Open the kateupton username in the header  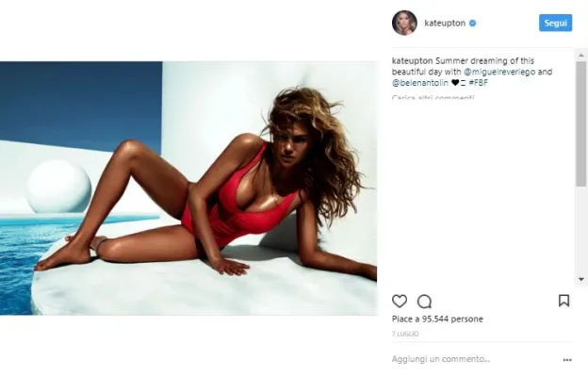tap(445, 24)
